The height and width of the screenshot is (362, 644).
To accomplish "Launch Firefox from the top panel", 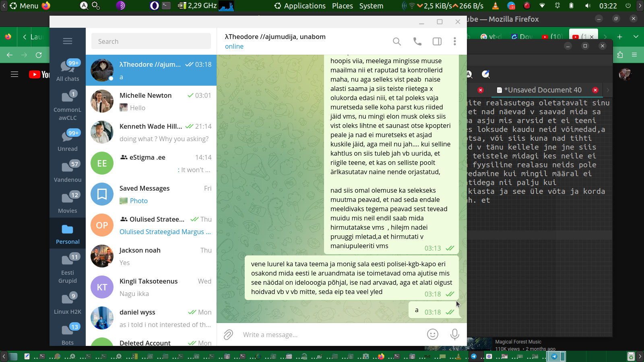I will tap(46, 6).
